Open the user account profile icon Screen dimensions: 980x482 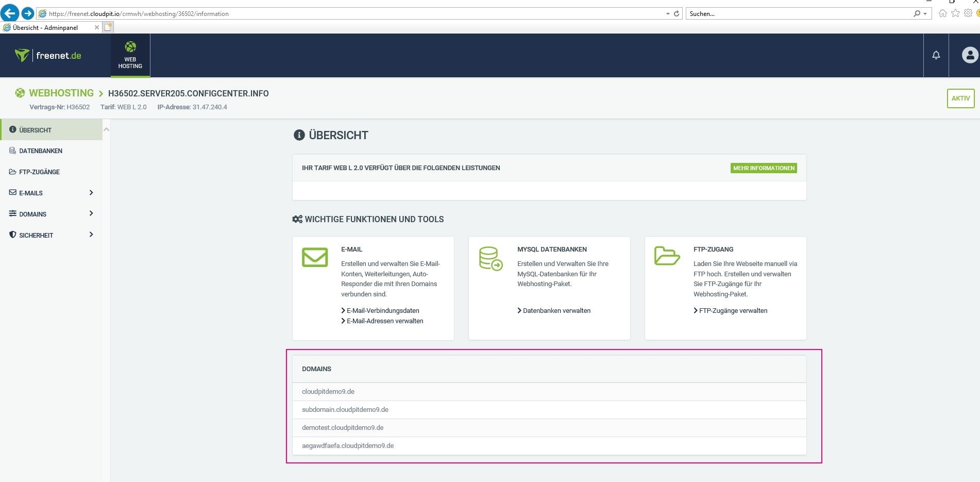(x=969, y=54)
